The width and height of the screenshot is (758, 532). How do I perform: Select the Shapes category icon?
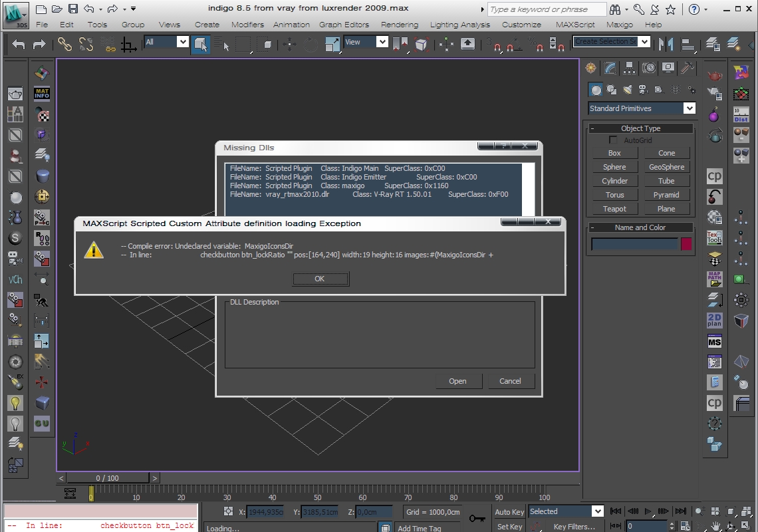[x=612, y=90]
